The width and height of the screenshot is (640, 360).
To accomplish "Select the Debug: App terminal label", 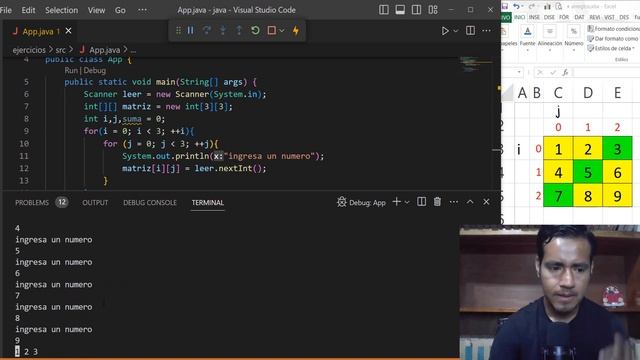I will coord(361,202).
